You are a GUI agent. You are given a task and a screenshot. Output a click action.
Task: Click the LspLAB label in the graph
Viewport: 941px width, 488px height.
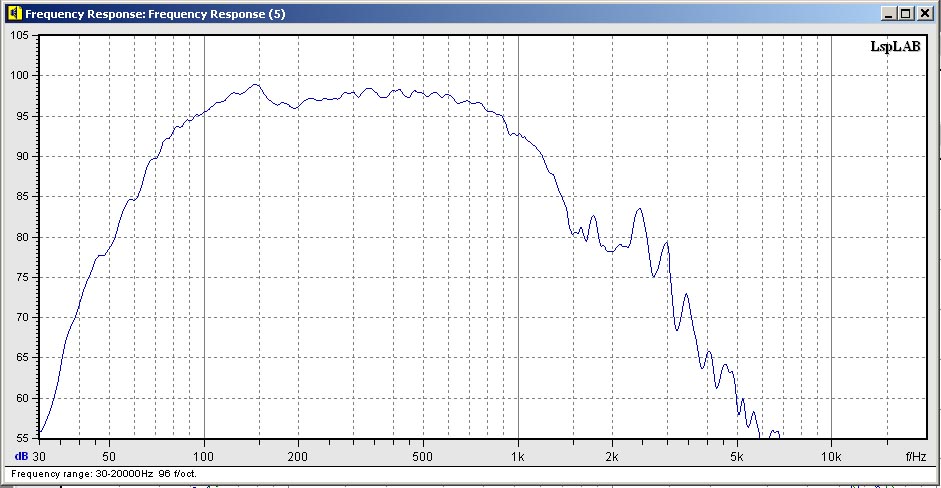coord(895,47)
